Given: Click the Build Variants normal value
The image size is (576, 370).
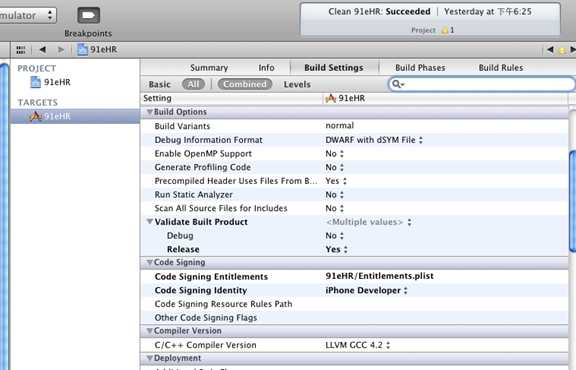Looking at the screenshot, I should [339, 126].
